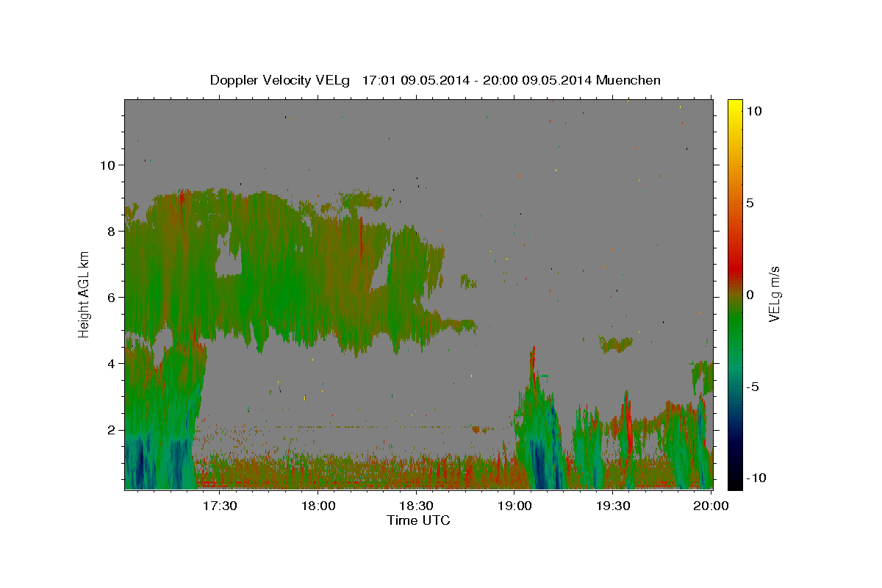
Task: Click the small cloud patch near 19:30 at 4.5 km
Action: click(x=616, y=343)
